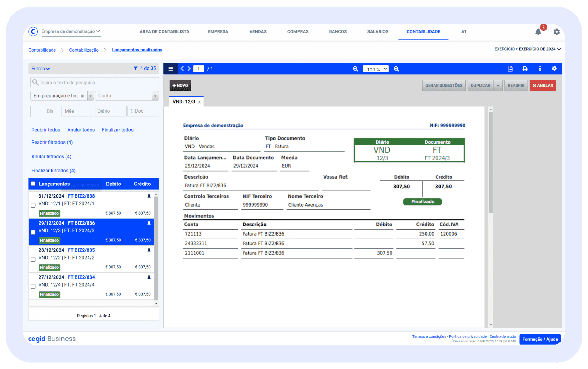Click the zoom out magnifier icon
This screenshot has height=369, width=588.
[x=355, y=69]
